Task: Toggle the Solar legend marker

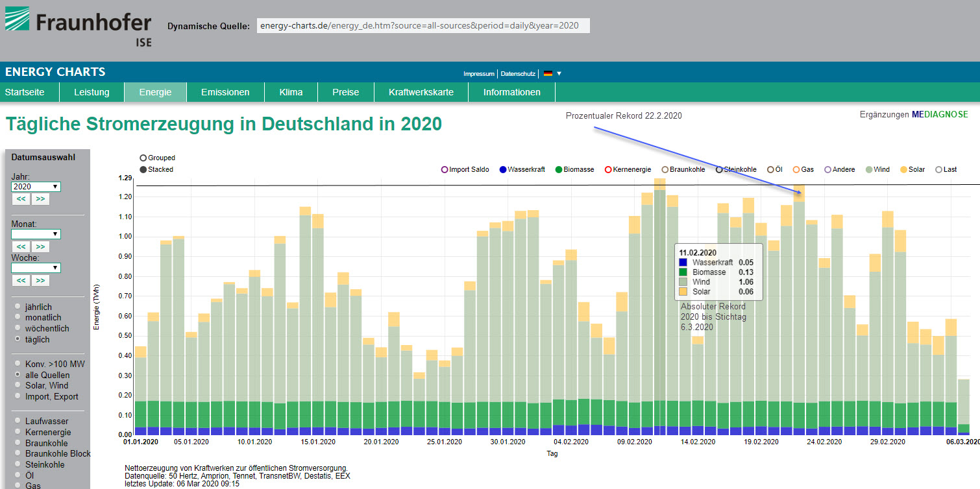Action: tap(903, 170)
